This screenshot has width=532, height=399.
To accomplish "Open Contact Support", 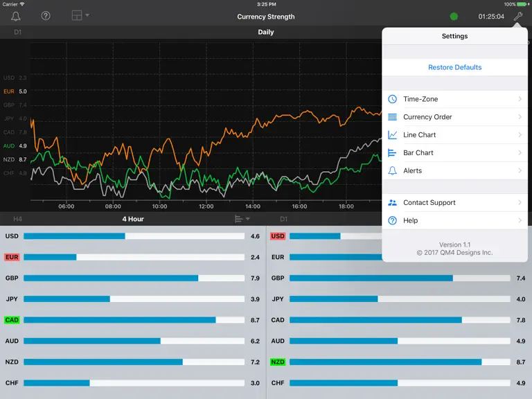I will click(454, 202).
